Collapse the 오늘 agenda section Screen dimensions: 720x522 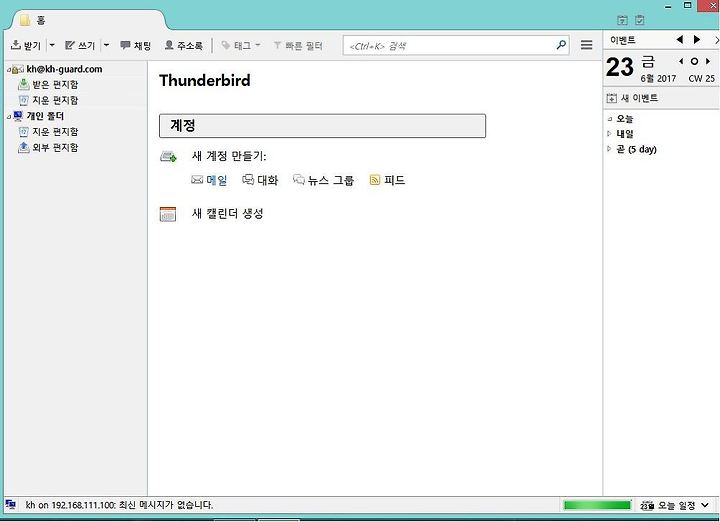coord(609,119)
